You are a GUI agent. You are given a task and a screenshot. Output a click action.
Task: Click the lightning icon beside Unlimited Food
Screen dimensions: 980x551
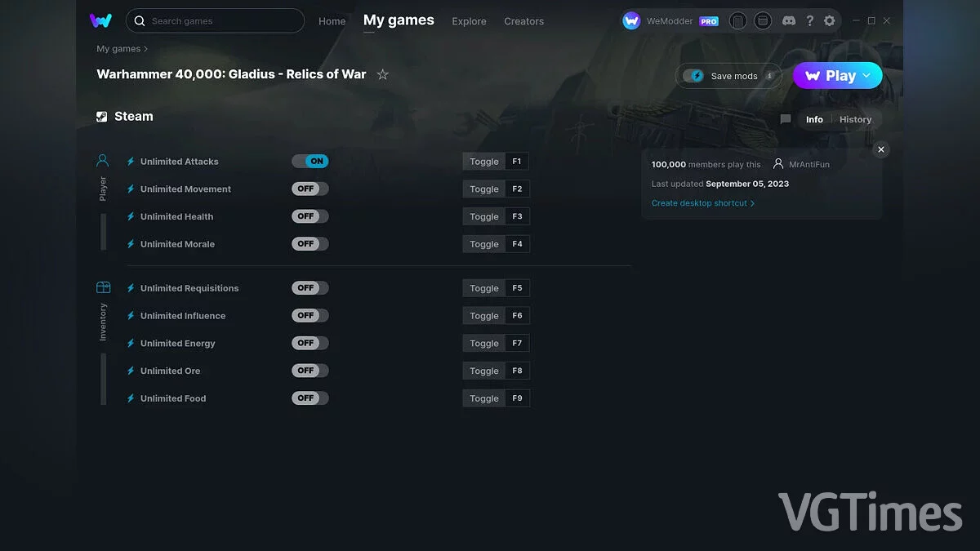click(x=131, y=398)
